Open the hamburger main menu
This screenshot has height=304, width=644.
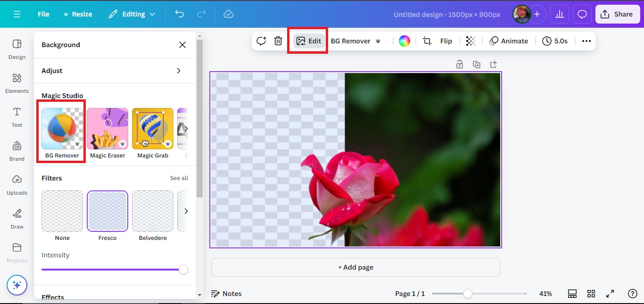[17, 14]
